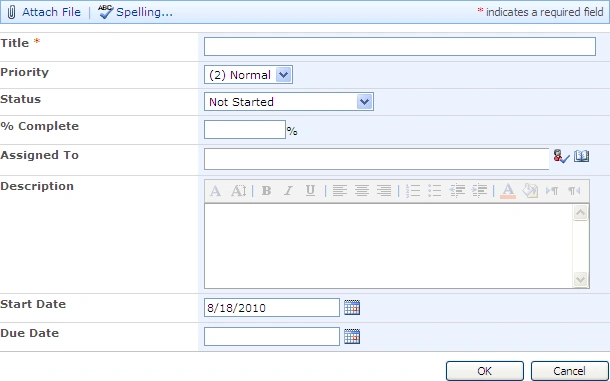This screenshot has width=610, height=381.
Task: Open the background highlight color picker
Action: click(x=530, y=191)
